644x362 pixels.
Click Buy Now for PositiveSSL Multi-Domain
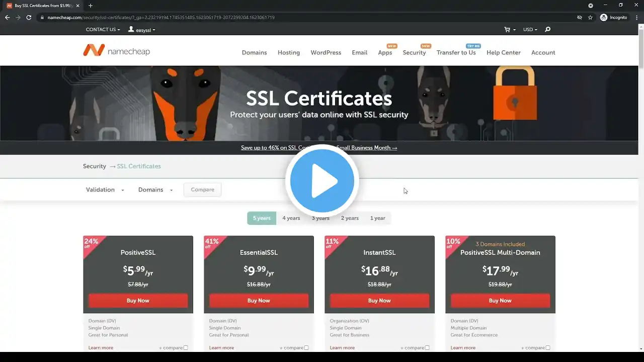[500, 301]
